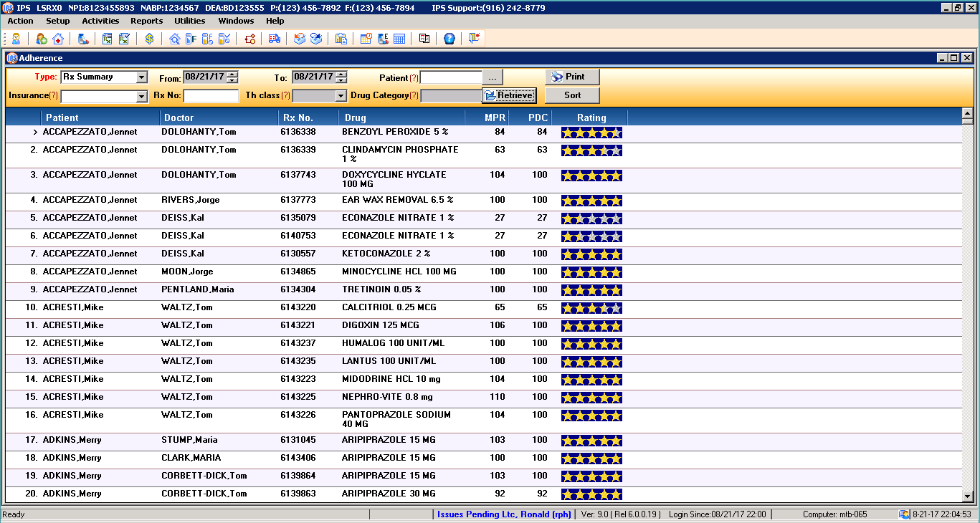980x523 pixels.
Task: Click the house with magnifier icon
Action: pos(174,39)
